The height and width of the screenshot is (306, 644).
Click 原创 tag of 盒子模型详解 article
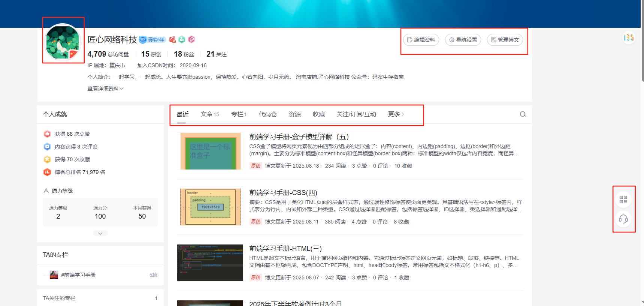pyautogui.click(x=256, y=166)
